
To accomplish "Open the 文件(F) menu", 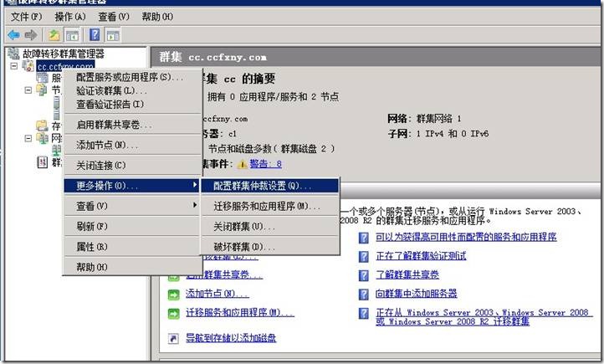I will [26, 17].
